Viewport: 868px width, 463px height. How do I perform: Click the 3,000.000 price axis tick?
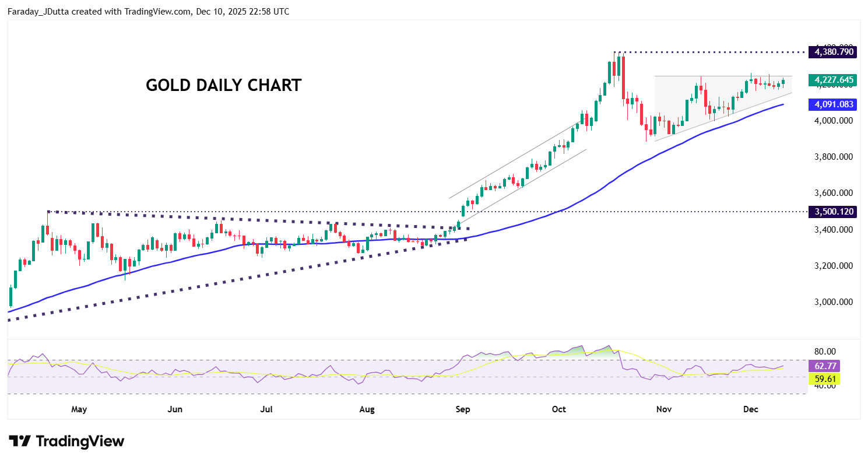pos(834,302)
